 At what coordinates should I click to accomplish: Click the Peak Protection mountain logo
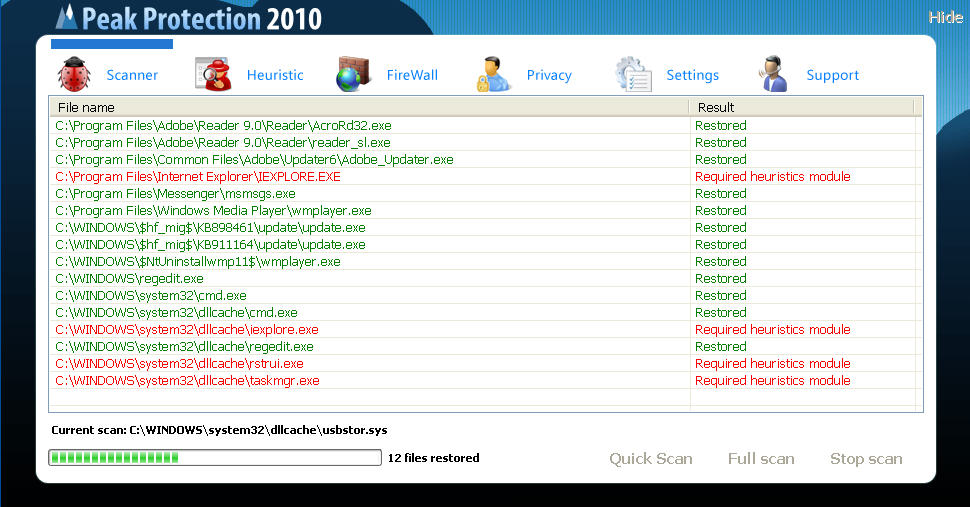[x=66, y=17]
